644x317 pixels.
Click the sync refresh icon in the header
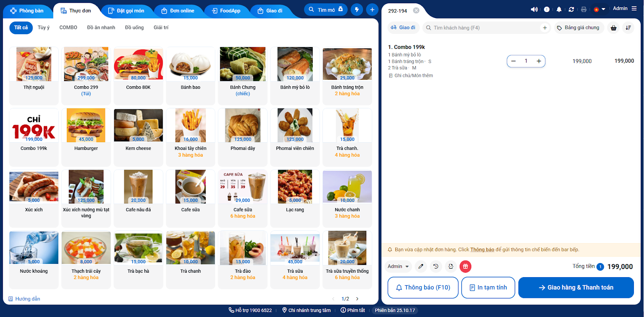pyautogui.click(x=571, y=9)
